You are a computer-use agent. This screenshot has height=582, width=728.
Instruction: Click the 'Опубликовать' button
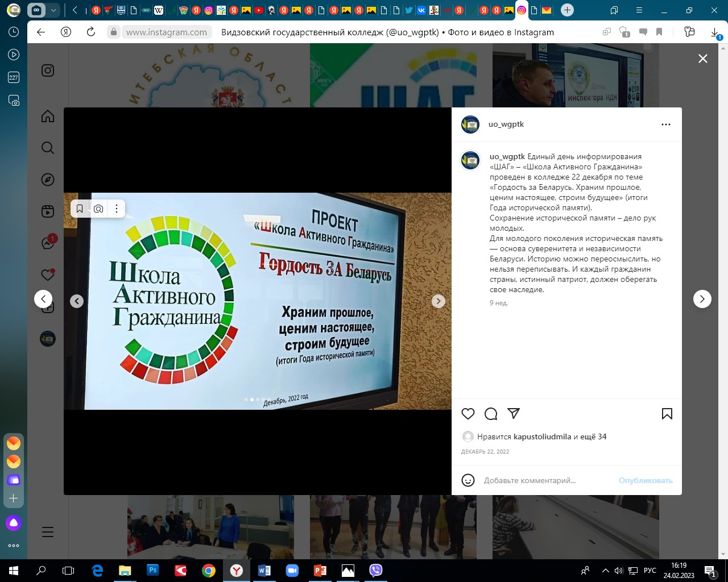click(x=646, y=480)
